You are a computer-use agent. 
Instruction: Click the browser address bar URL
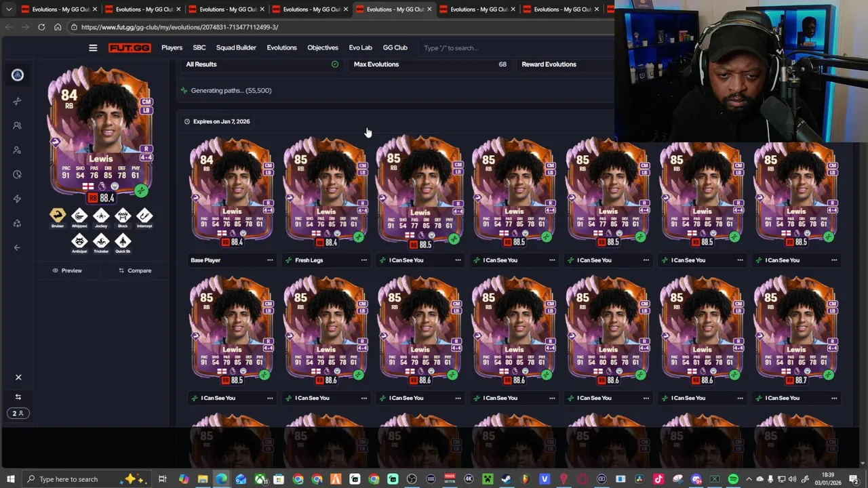tap(180, 27)
